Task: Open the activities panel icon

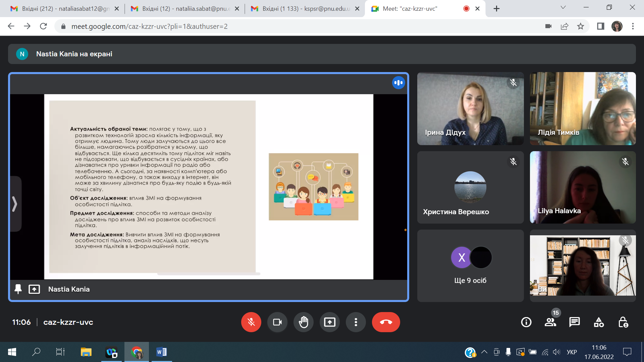Action: pyautogui.click(x=599, y=322)
